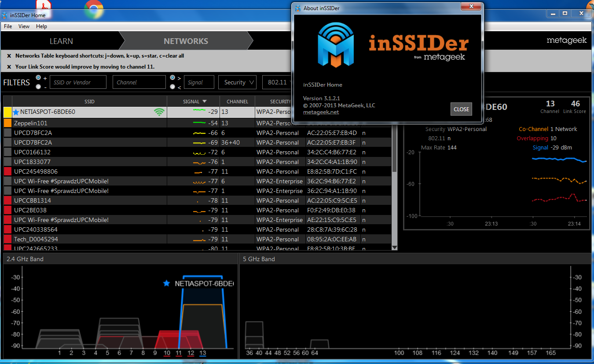Click the yellow color swatch for NETIASPOT-6BDE60
Screen dimensions: 594x364
click(x=7, y=112)
